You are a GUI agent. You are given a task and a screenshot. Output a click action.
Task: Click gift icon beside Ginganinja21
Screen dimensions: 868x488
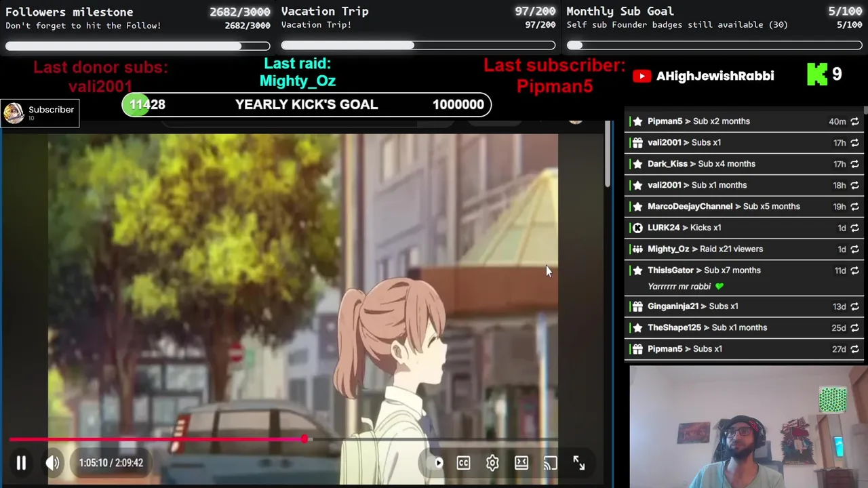(637, 306)
